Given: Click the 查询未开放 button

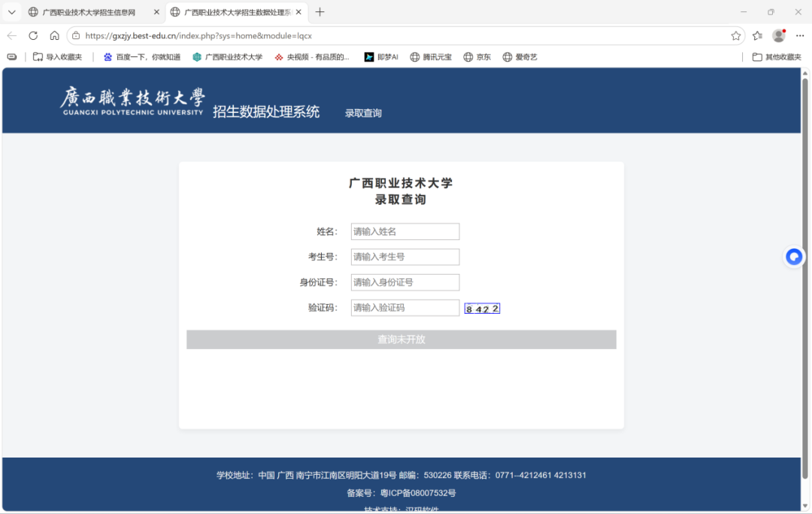Looking at the screenshot, I should click(401, 339).
